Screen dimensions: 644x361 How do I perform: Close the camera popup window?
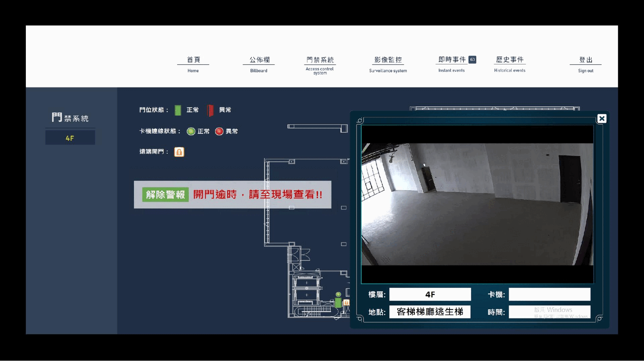click(602, 118)
